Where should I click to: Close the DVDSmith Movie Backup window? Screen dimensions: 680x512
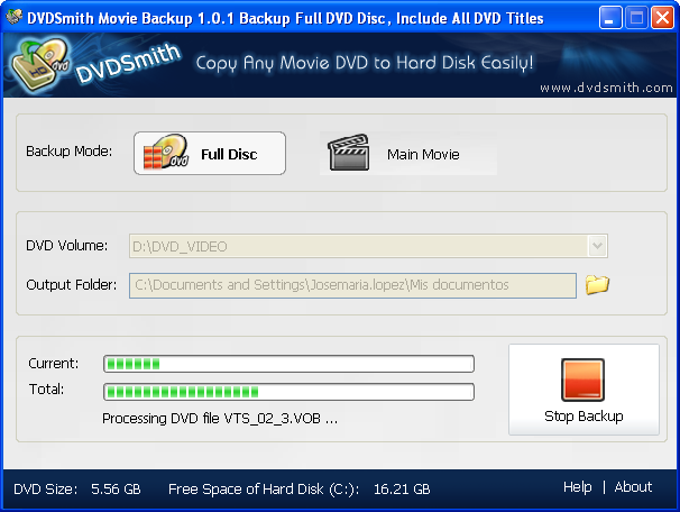662,18
